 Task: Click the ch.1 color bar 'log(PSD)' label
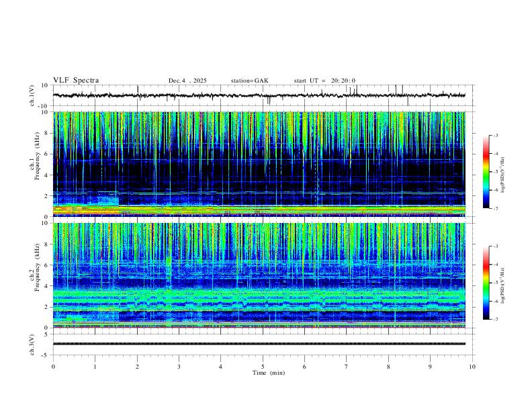click(x=503, y=175)
